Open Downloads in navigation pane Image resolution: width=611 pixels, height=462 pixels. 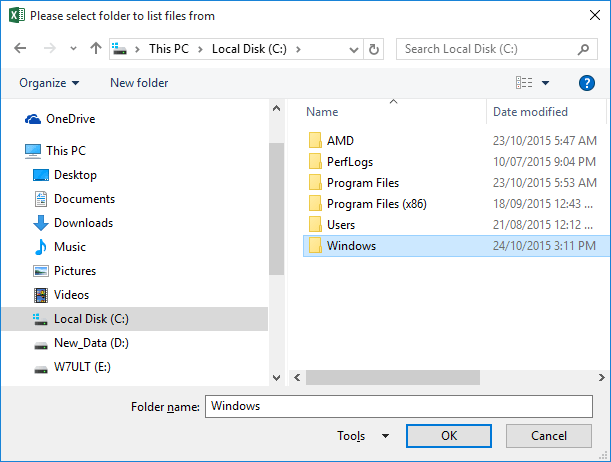pos(73,223)
